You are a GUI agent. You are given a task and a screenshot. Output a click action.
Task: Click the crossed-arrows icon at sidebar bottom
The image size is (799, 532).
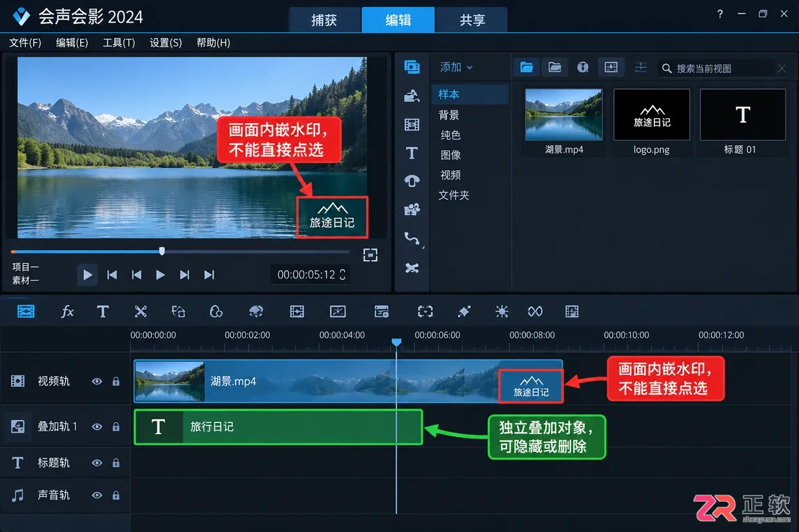(412, 268)
